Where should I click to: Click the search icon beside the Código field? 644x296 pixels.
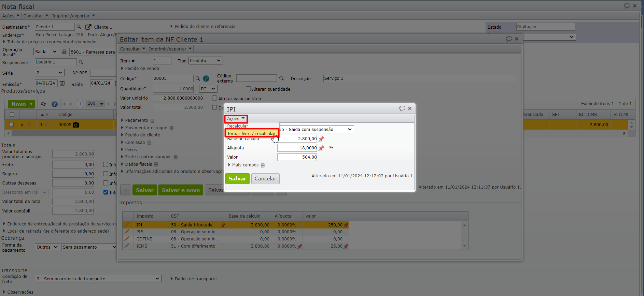click(x=198, y=78)
